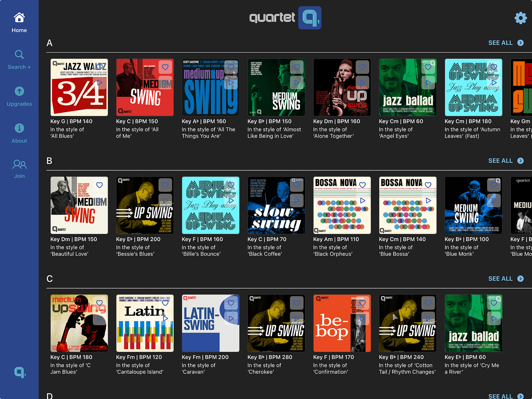Play the 'Cherokee' BPM 280 track
This screenshot has height=399, width=532.
tap(297, 319)
